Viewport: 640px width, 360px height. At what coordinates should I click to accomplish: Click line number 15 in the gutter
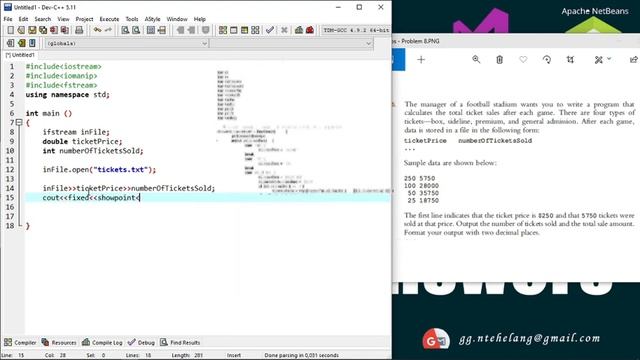tap(10, 198)
